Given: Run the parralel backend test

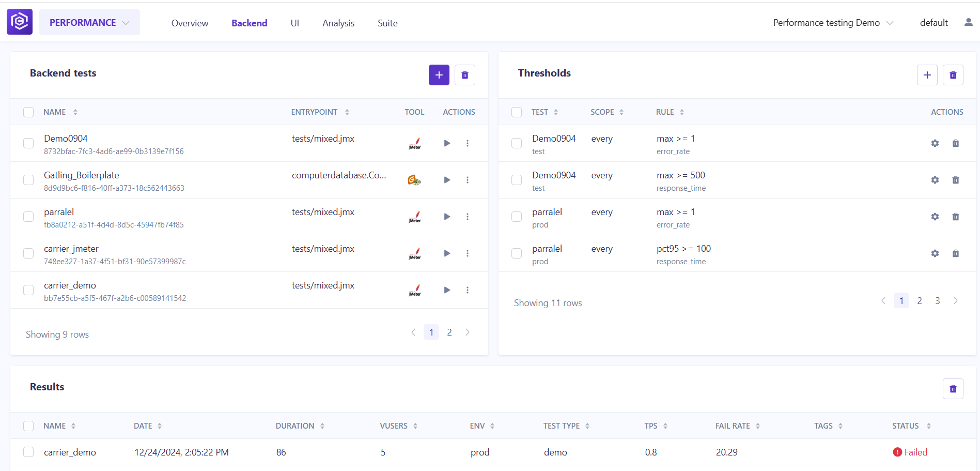Looking at the screenshot, I should pyautogui.click(x=447, y=217).
